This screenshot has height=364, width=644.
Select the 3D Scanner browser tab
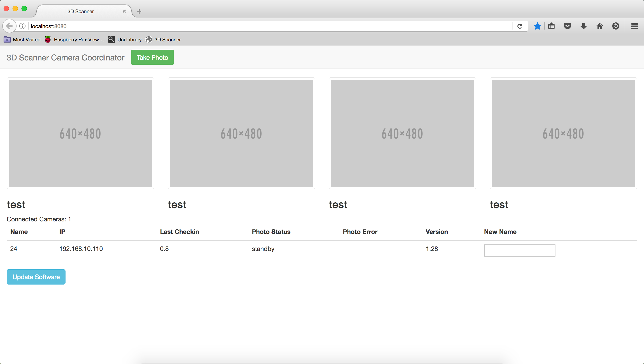(x=80, y=11)
